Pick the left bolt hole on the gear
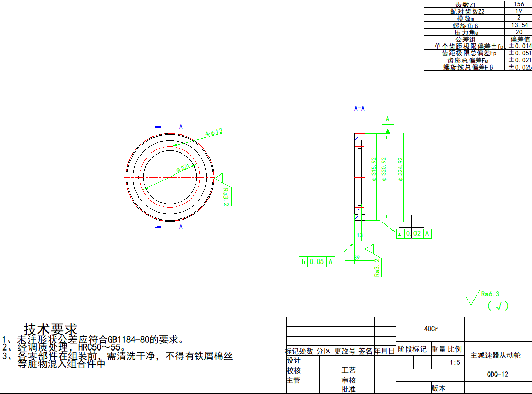Screen dimensions: 532x394 [x=140, y=177]
